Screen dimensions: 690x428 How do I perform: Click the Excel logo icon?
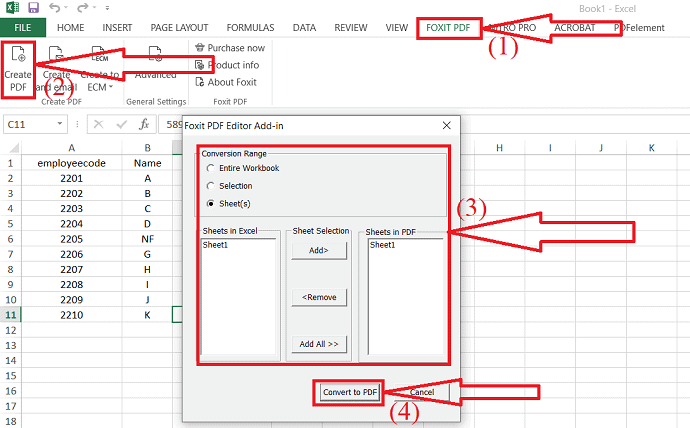(12, 7)
